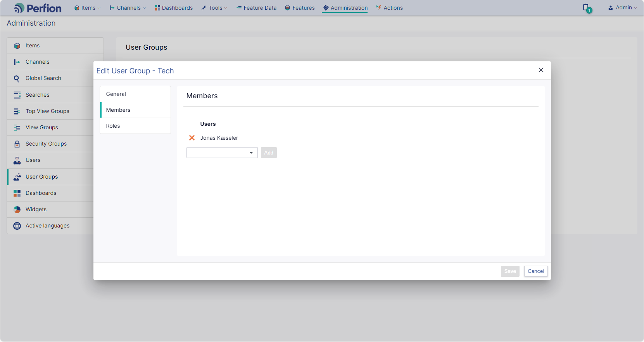Click the Actions lightning icon in top bar
Image resolution: width=644 pixels, height=342 pixels.
point(379,7)
